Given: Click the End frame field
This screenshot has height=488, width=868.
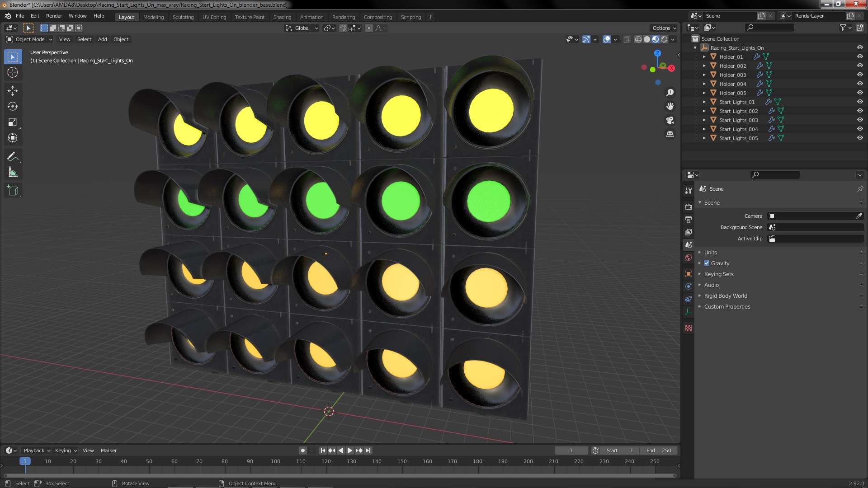Looking at the screenshot, I should [659, 450].
